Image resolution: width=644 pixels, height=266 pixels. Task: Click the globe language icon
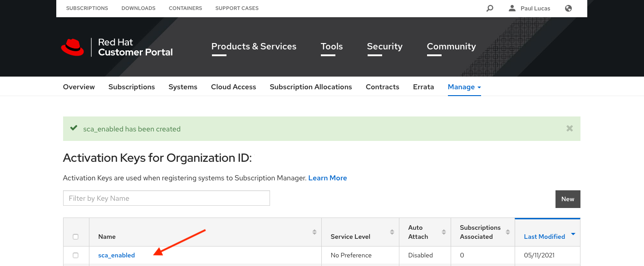(x=568, y=8)
